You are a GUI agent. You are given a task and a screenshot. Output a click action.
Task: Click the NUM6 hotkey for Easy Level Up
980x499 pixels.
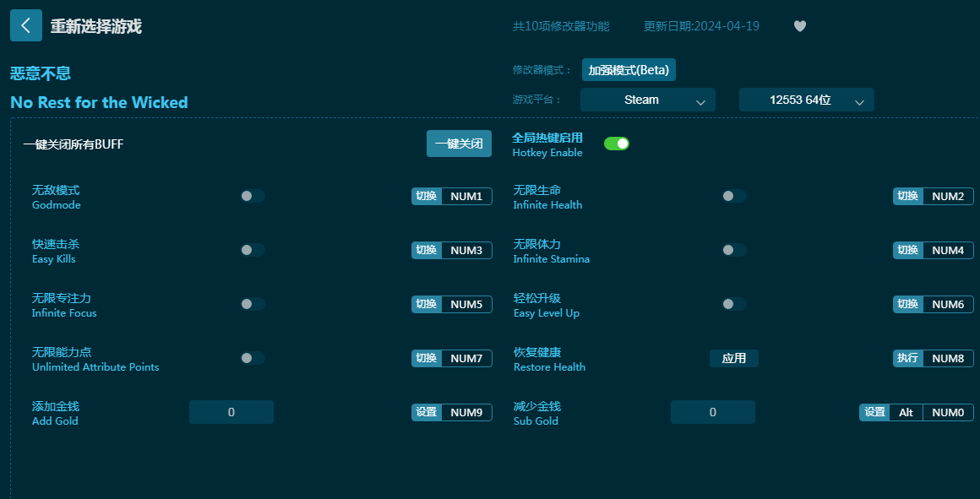click(x=948, y=305)
